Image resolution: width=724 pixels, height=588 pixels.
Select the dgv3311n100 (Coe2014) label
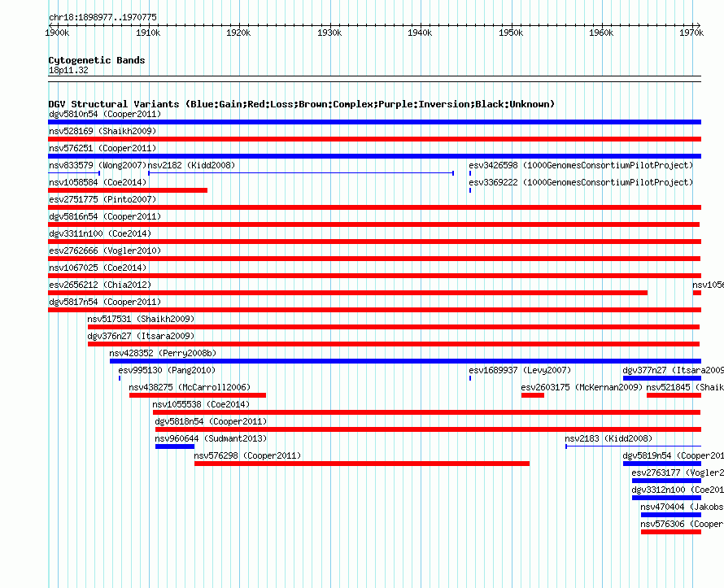point(100,233)
